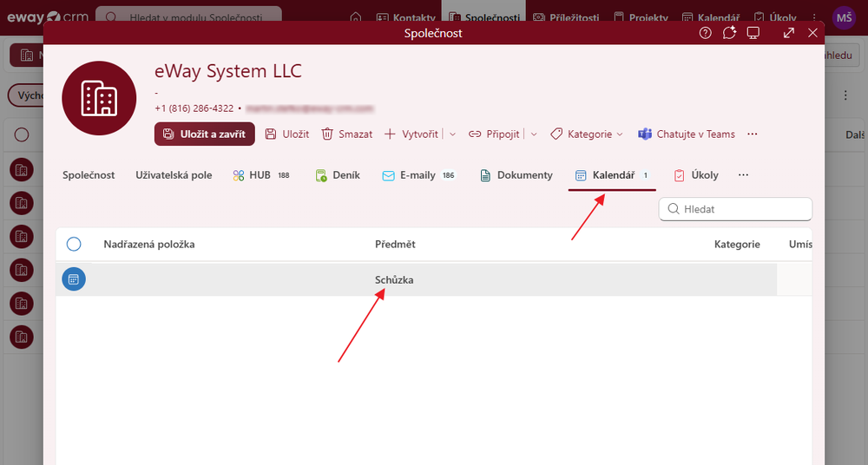Expand the Připojit dropdown arrow
868x465 pixels.
pos(534,134)
